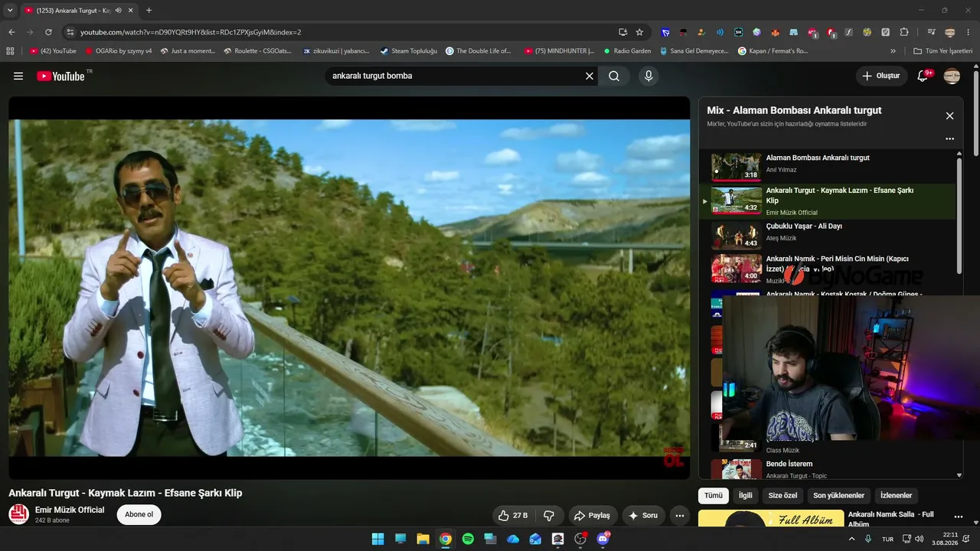Close the Mix playlist panel
The width and height of the screenshot is (980, 551).
point(949,116)
